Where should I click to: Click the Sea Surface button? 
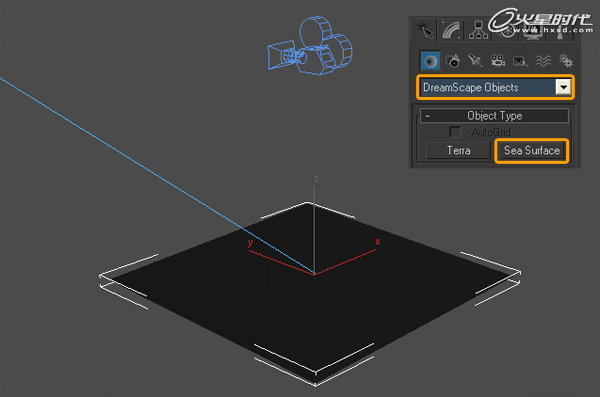click(532, 150)
